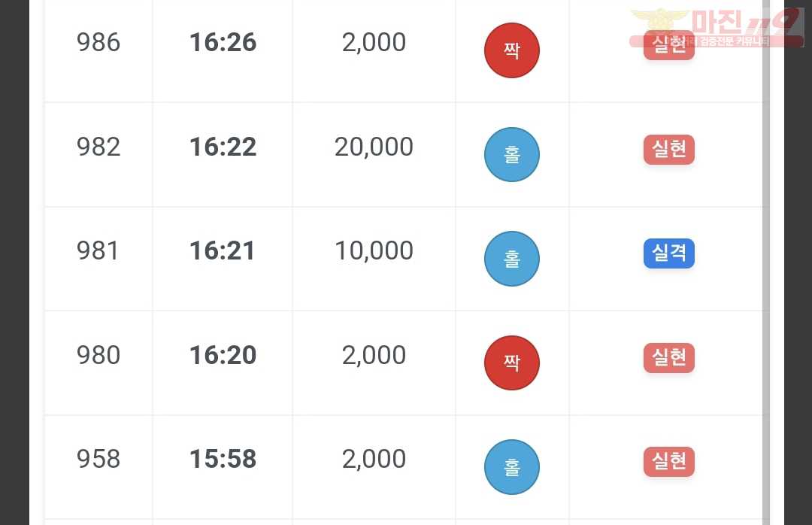Screen dimensions: 812x525
Task: Click the 16:22 time cell
Action: coord(223,147)
